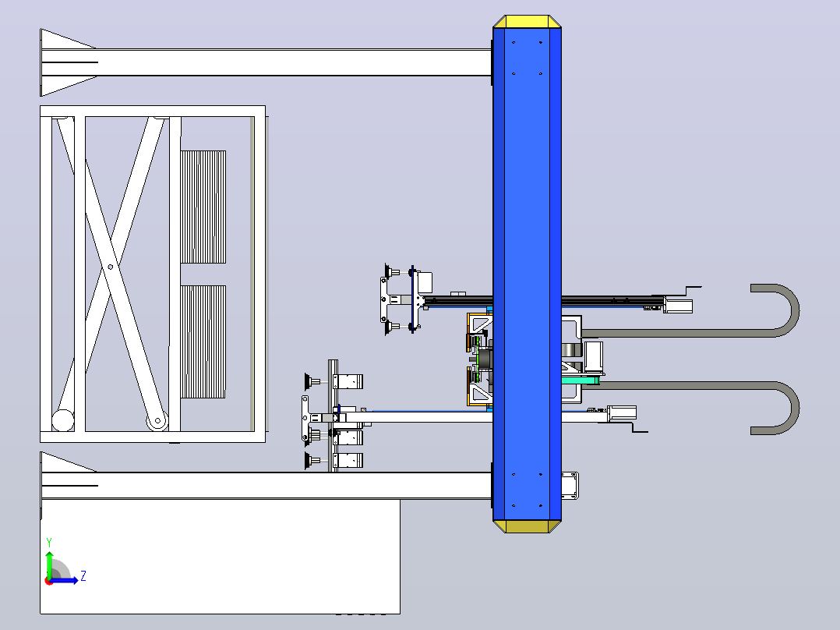Select the round roller at the scissor frame's bottom left
Screen dimensions: 840x630
tap(62, 420)
